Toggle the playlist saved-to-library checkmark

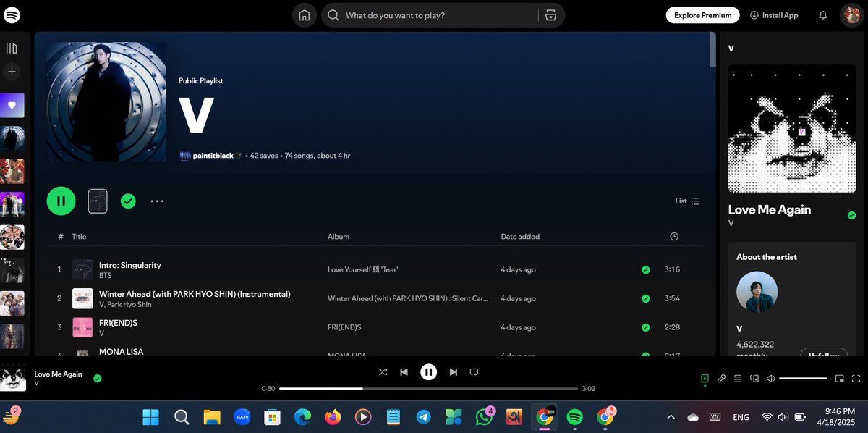point(128,201)
